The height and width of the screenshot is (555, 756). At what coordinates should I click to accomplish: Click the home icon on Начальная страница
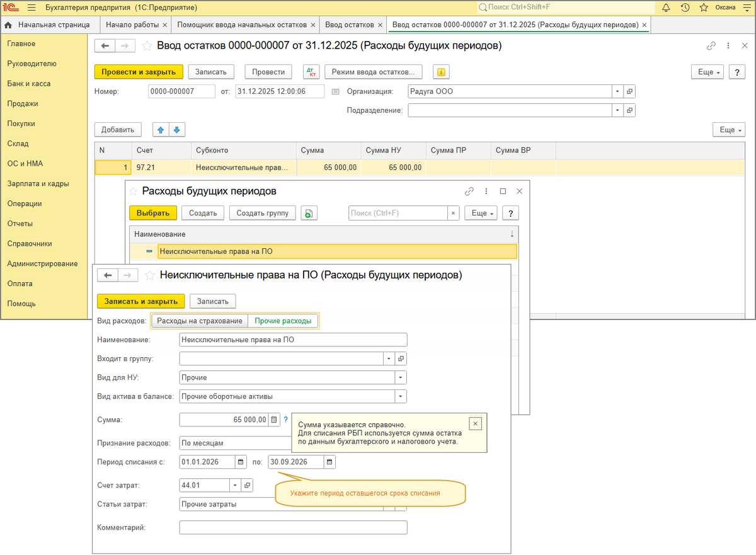point(8,25)
